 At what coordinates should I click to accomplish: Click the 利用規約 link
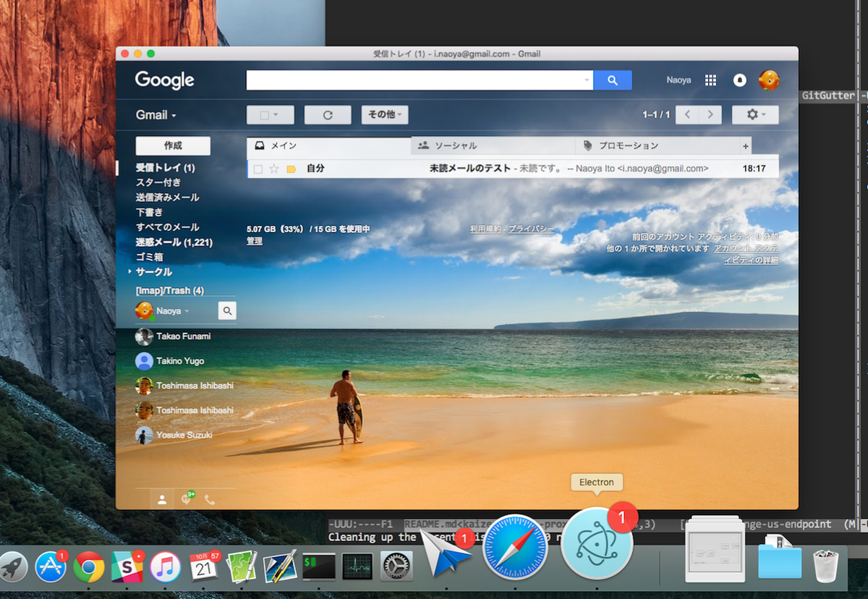[x=485, y=229]
